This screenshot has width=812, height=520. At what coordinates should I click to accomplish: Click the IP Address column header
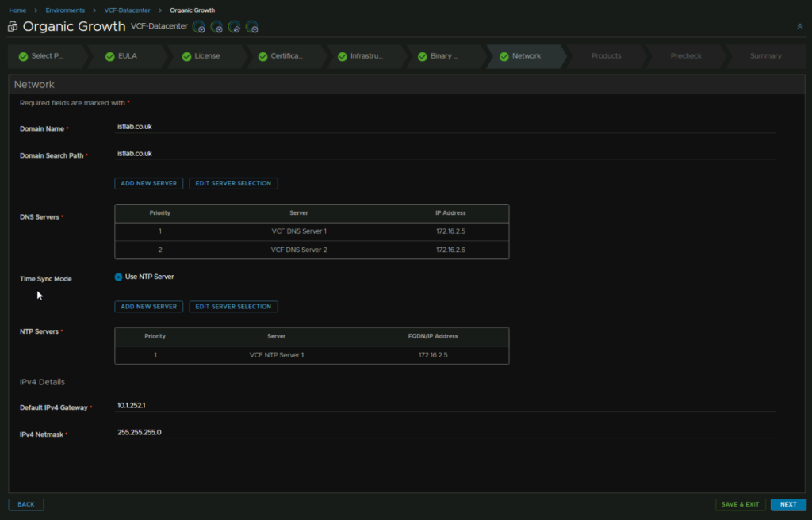(450, 213)
